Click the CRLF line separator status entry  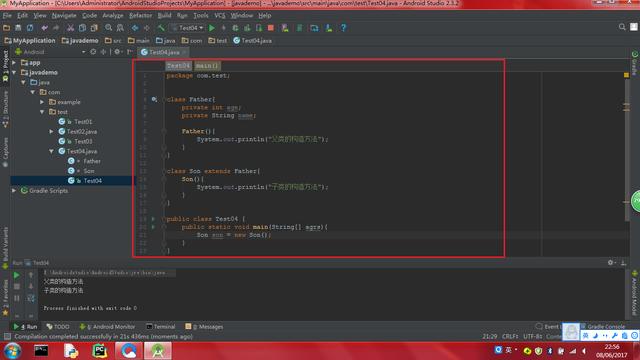[509, 336]
